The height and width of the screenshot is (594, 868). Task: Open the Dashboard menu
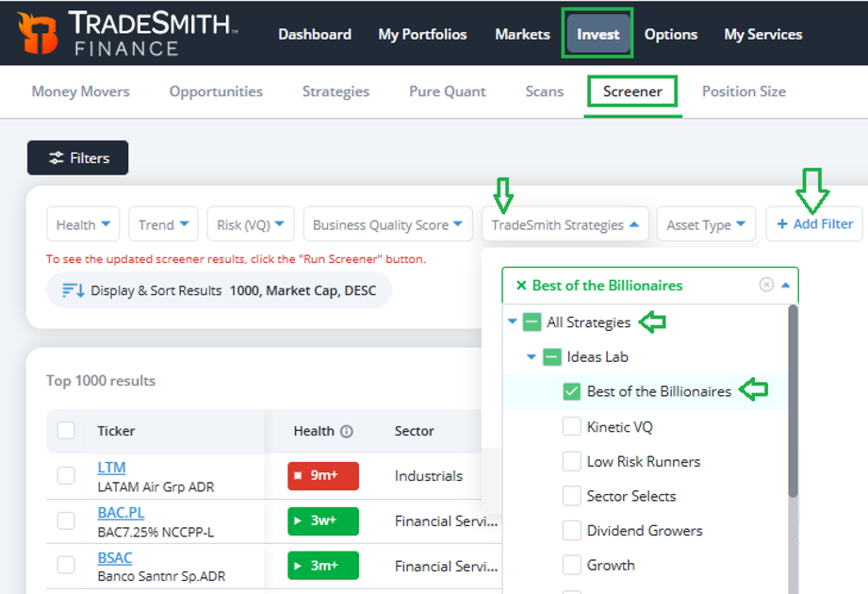tap(315, 34)
